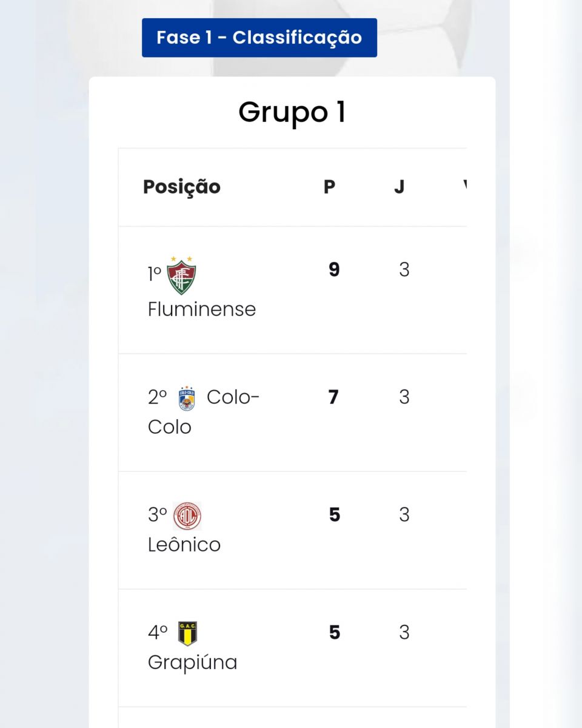This screenshot has height=728, width=582.
Task: Click the Posição column header
Action: pos(182,187)
